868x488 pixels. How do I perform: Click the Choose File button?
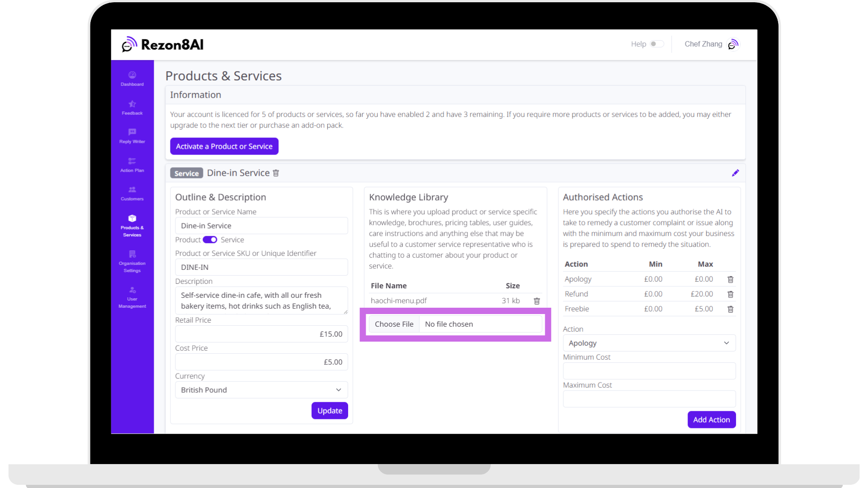394,324
